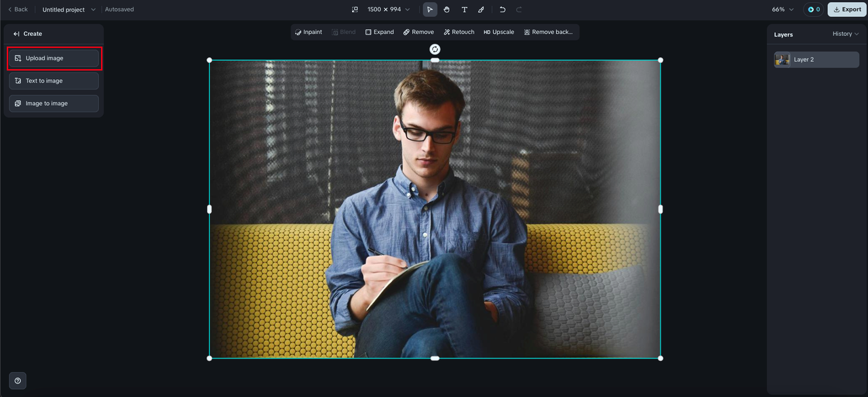This screenshot has height=397, width=868.
Task: Choose Text to image
Action: point(54,81)
